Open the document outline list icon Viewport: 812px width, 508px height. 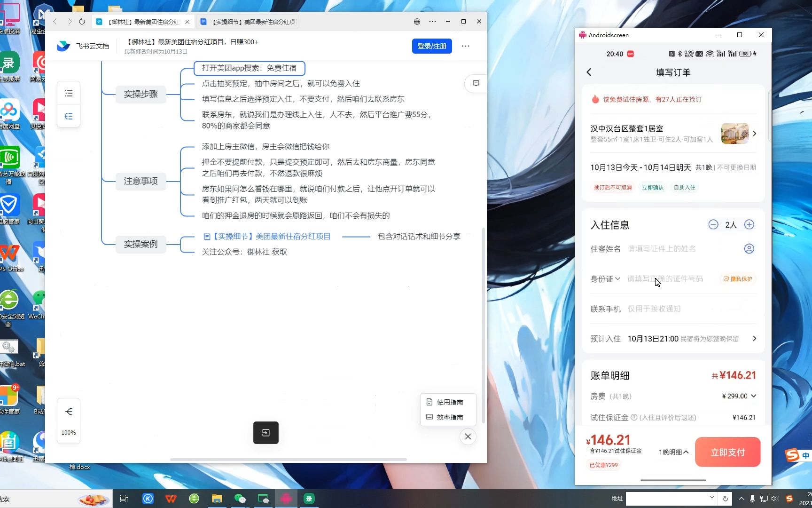[69, 93]
